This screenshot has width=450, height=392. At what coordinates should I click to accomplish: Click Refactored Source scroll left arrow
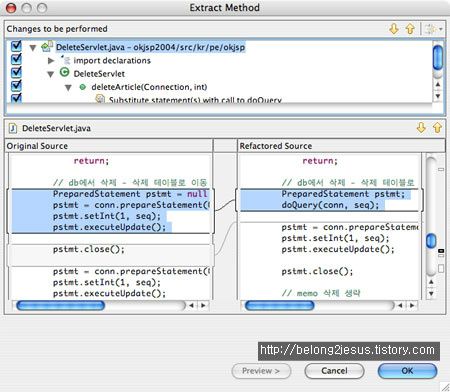(400, 305)
